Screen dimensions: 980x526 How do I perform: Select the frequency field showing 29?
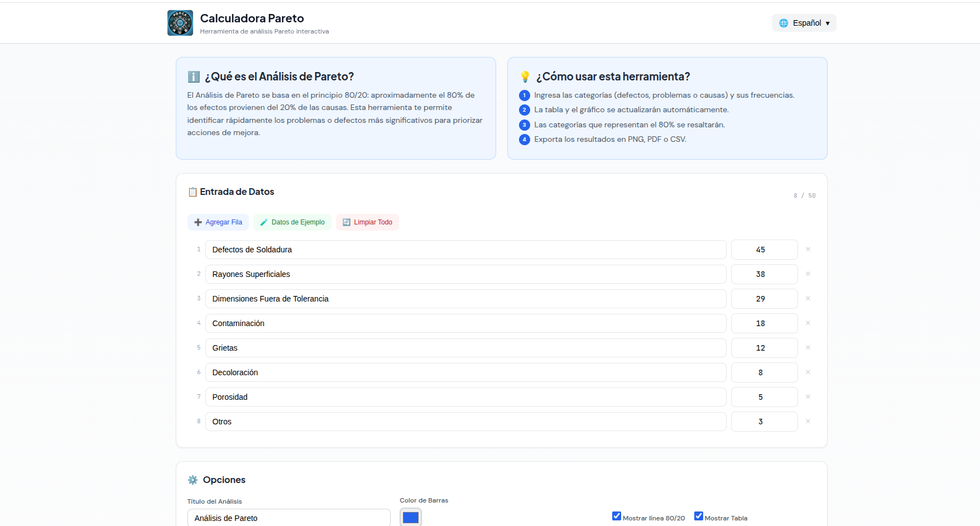(764, 299)
